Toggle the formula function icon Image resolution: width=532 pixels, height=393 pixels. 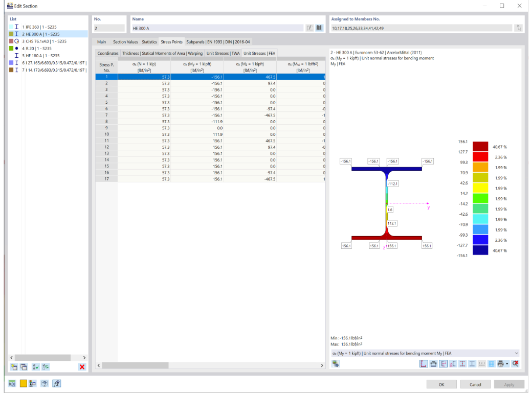click(x=57, y=383)
